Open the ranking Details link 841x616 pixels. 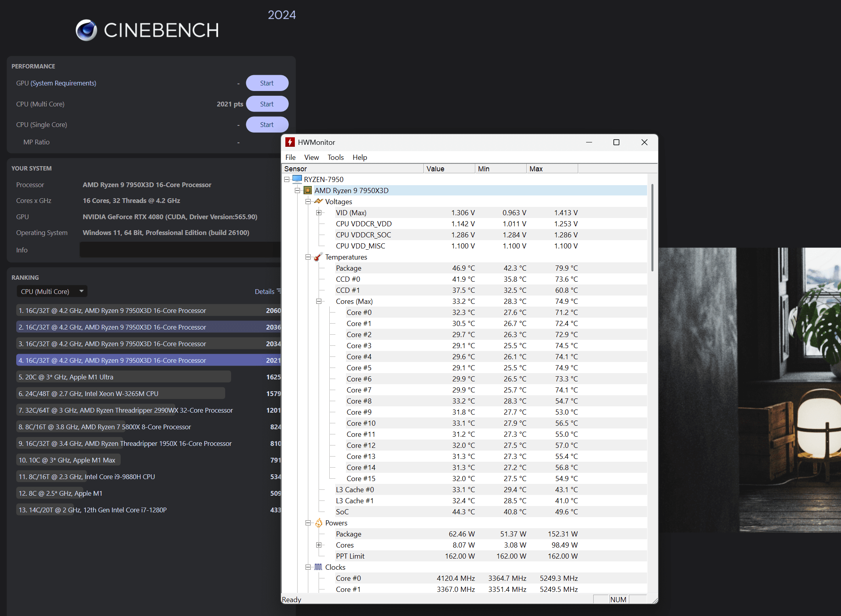pyautogui.click(x=264, y=291)
